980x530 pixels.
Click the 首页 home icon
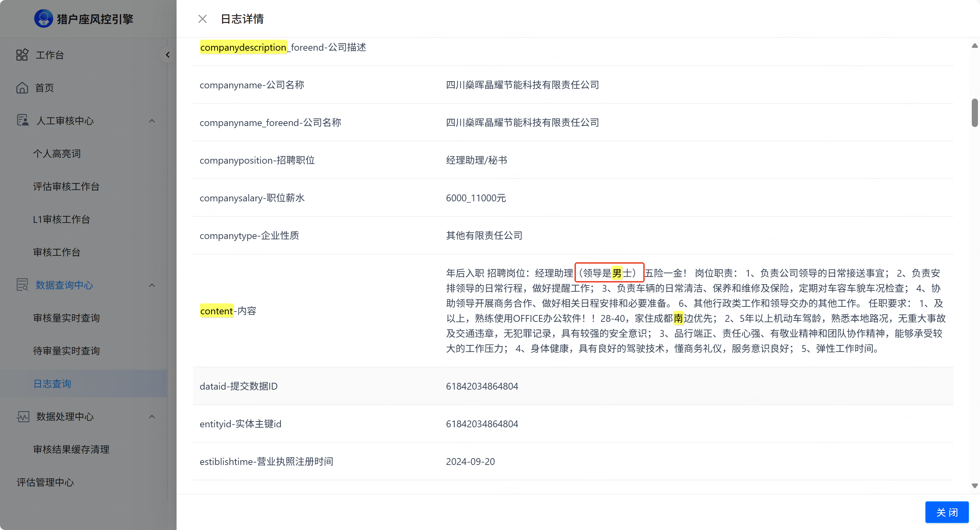coord(22,88)
